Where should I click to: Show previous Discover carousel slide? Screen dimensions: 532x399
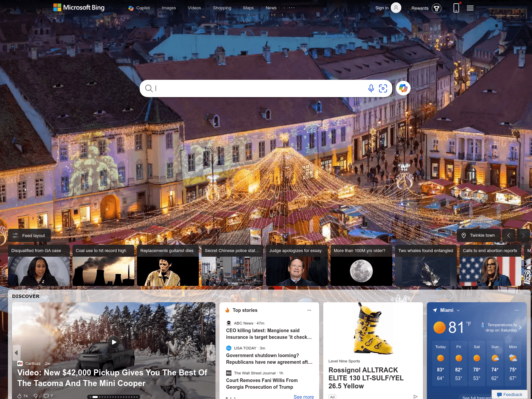(16, 353)
